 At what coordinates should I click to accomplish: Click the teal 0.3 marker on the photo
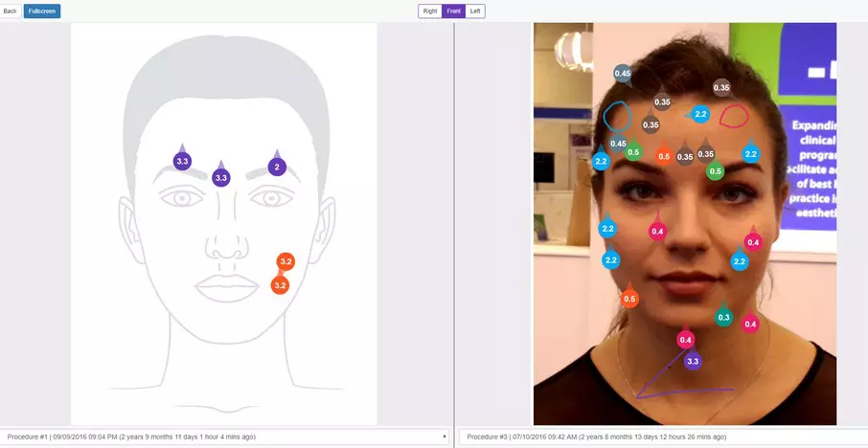[723, 317]
